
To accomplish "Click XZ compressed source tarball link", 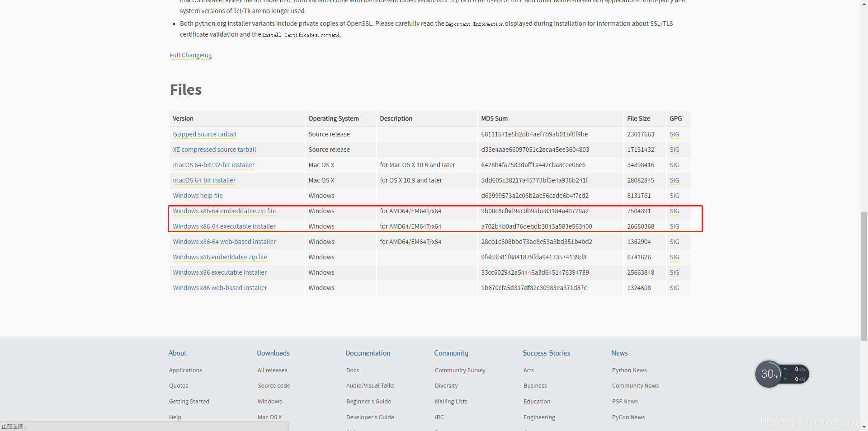I will pyautogui.click(x=214, y=150).
